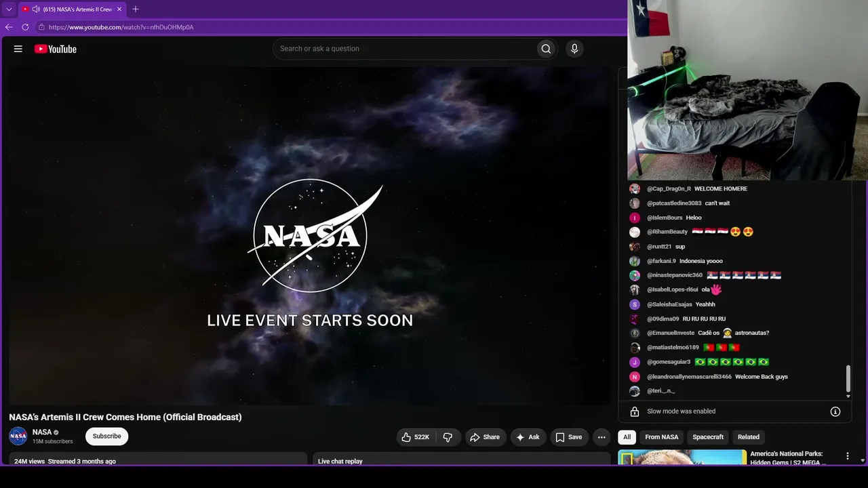The image size is (868, 488).
Task: Click @farkani.9's chat avatar
Action: click(x=635, y=261)
